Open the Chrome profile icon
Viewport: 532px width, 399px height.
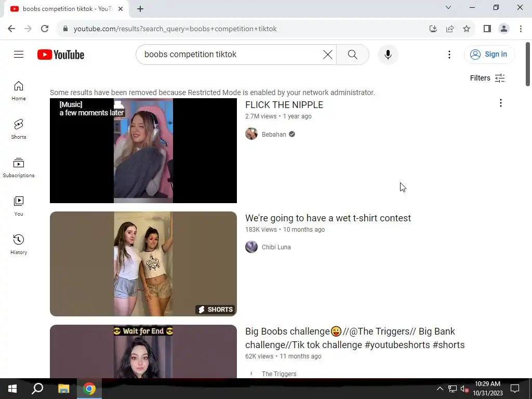pos(504,29)
